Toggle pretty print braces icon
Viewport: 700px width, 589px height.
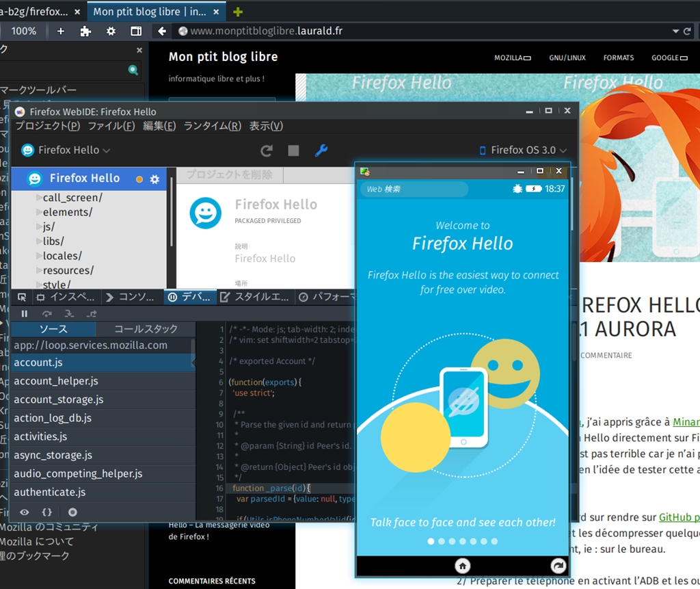point(47,512)
